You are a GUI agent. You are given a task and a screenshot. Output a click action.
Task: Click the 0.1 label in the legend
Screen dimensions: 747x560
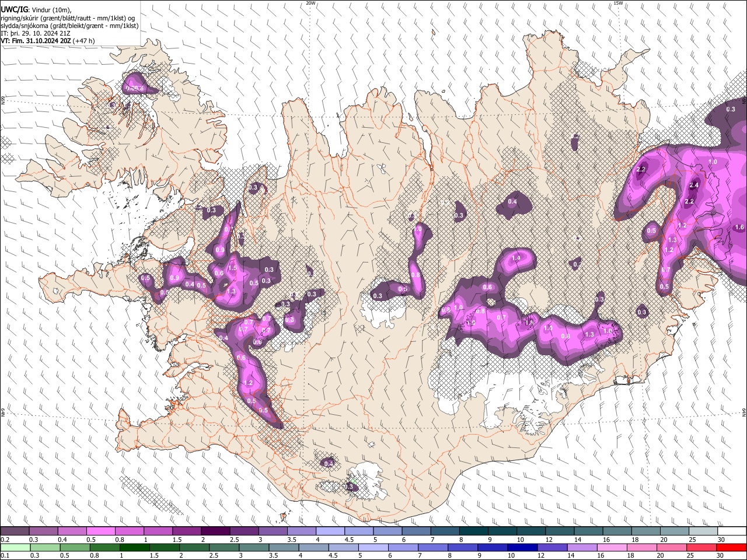5,555
